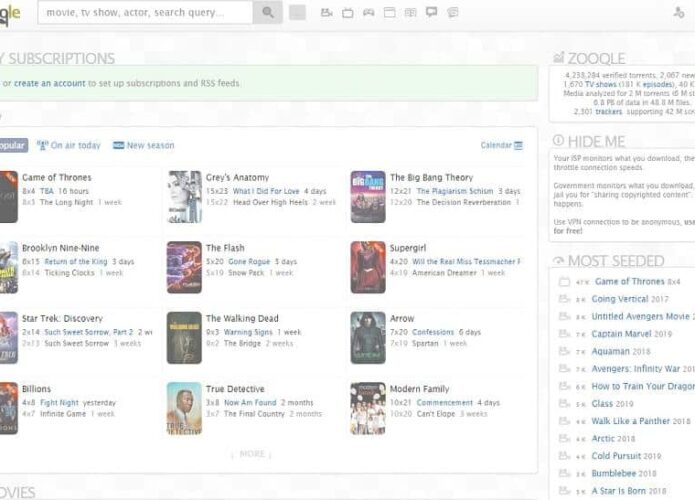This screenshot has width=695, height=500.
Task: Open Grey's Anatomy episode What I Did For Love
Action: pos(266,191)
